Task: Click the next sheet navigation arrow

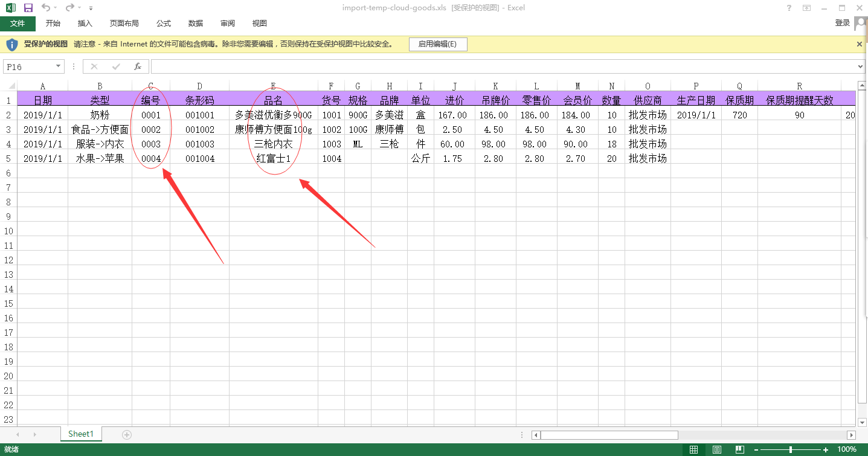Action: click(x=34, y=434)
